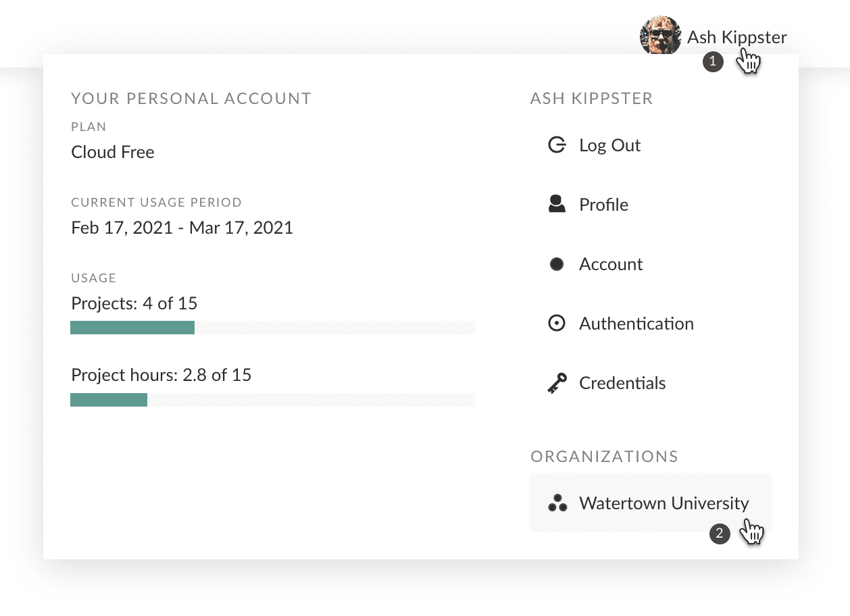Open the Profile menu entry
The height and width of the screenshot is (616, 850).
pos(603,204)
